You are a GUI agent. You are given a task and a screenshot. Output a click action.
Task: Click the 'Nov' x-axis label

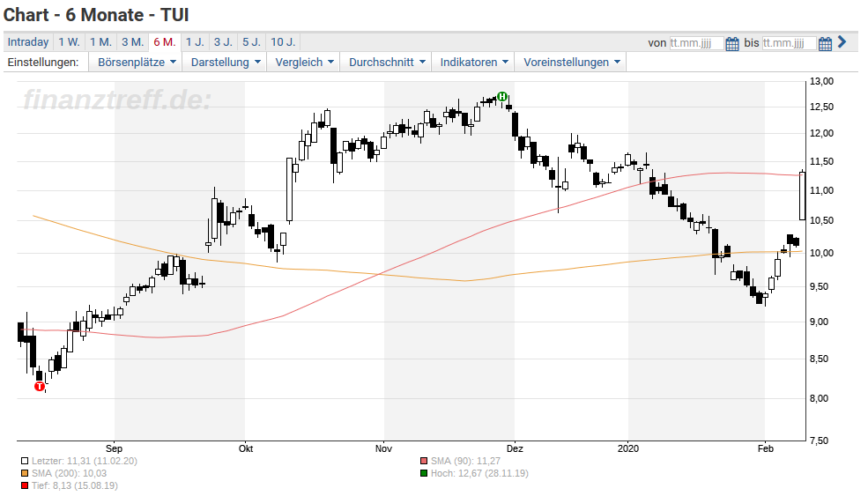pyautogui.click(x=383, y=448)
